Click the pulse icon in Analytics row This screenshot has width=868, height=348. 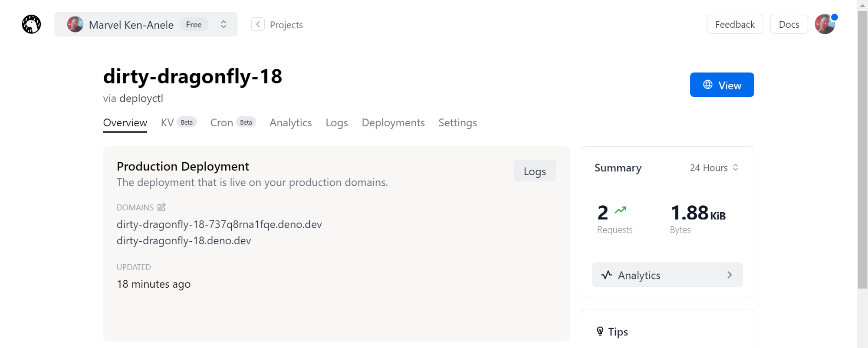pyautogui.click(x=607, y=275)
